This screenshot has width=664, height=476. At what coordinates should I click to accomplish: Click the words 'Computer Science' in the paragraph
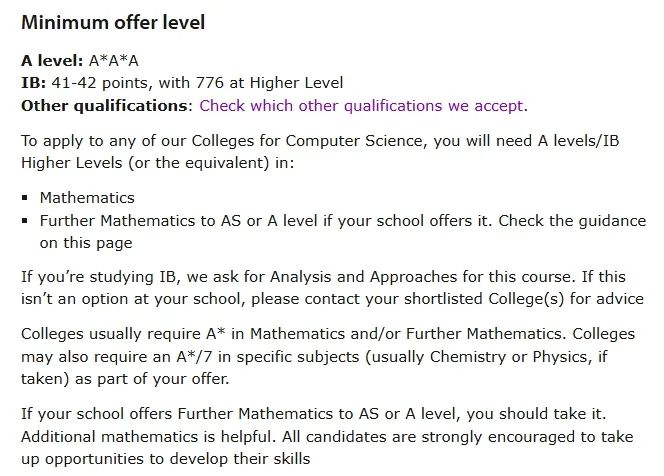(x=356, y=141)
